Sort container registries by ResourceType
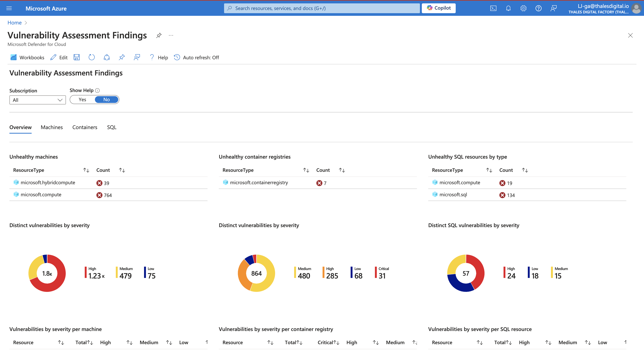This screenshot has height=350, width=644. tap(306, 170)
